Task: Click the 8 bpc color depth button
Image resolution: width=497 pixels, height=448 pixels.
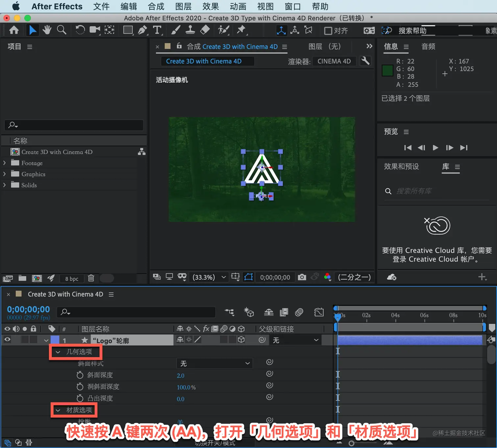Action: tap(72, 279)
